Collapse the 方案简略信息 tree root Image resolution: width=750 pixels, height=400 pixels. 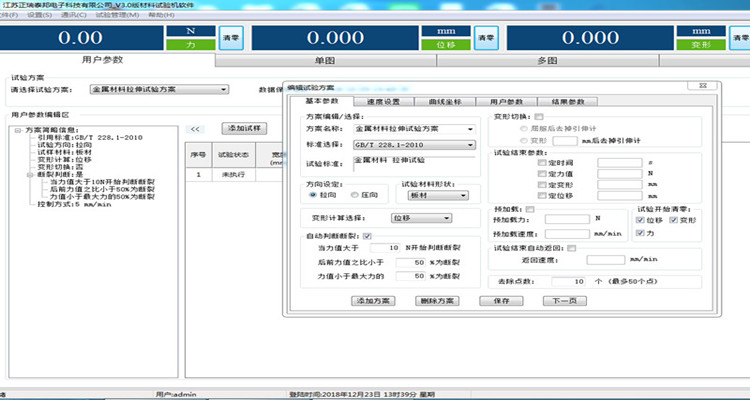18,130
